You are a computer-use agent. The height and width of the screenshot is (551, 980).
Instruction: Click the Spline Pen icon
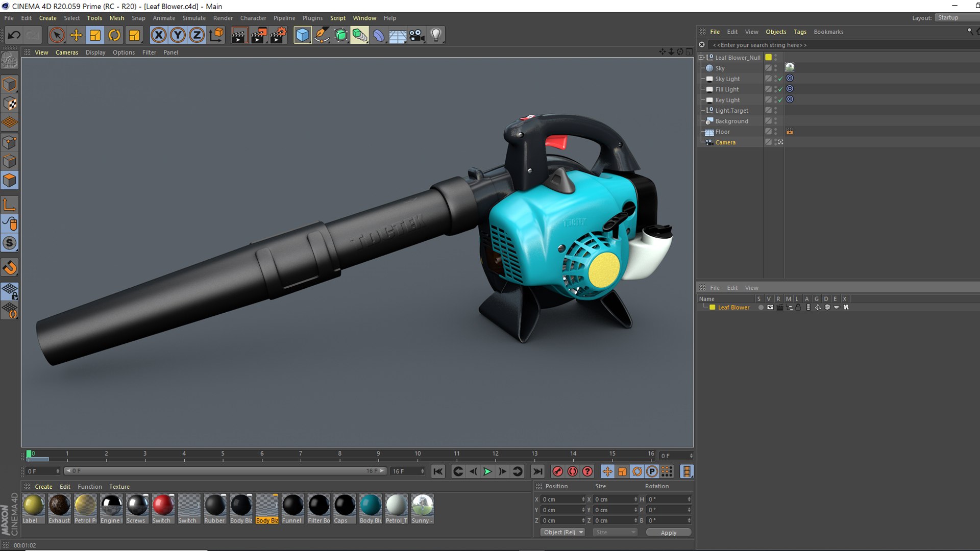tap(322, 35)
